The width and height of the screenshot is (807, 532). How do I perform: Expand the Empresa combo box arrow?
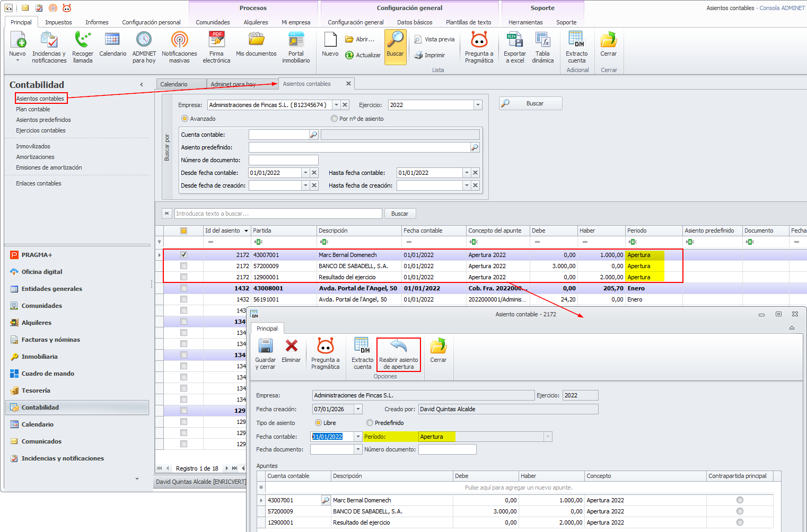click(x=336, y=105)
